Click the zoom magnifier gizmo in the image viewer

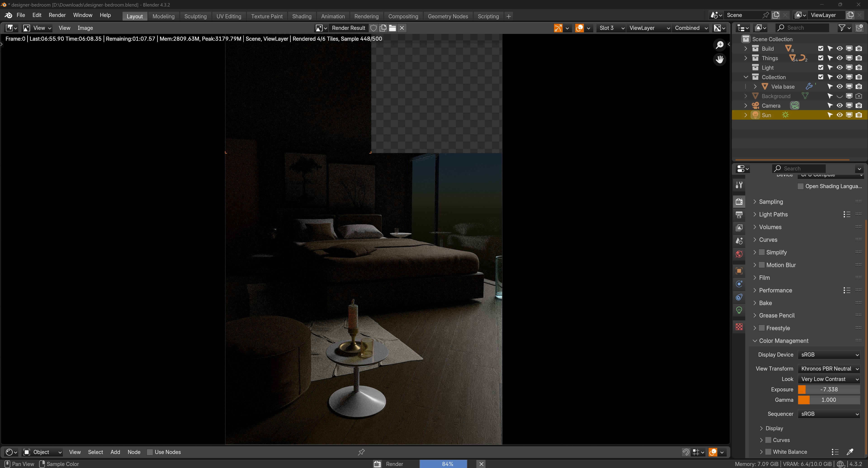(720, 45)
